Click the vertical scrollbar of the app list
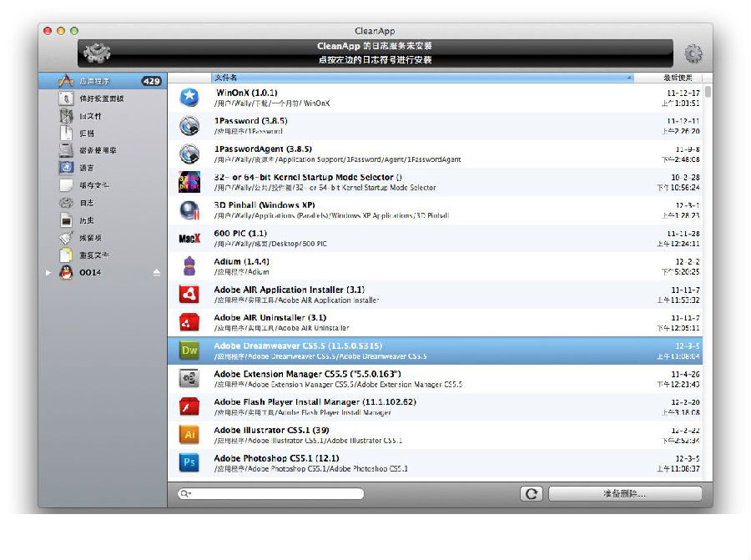 click(708, 250)
